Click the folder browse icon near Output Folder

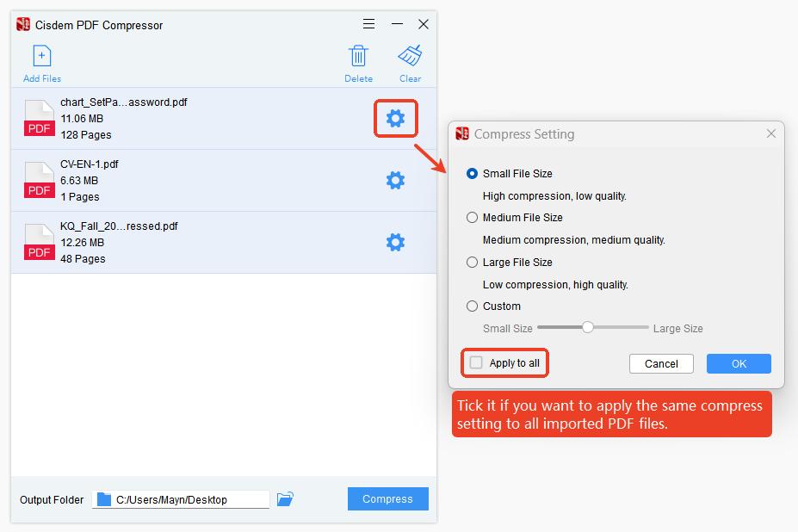(285, 498)
